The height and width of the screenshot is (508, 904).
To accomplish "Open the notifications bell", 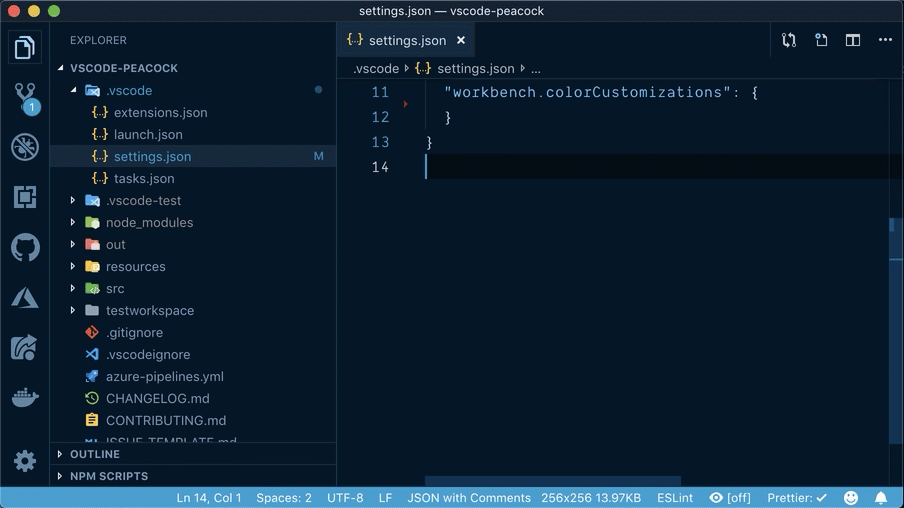I will [x=881, y=498].
